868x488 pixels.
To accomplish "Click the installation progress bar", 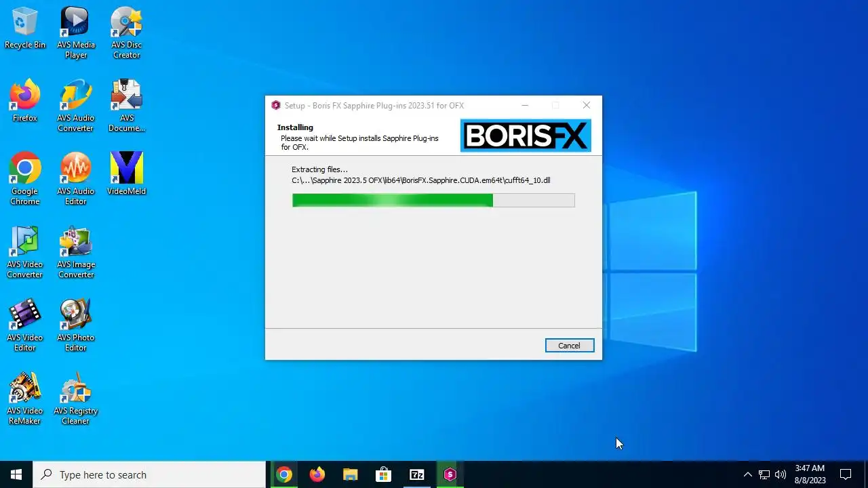I will pos(433,200).
